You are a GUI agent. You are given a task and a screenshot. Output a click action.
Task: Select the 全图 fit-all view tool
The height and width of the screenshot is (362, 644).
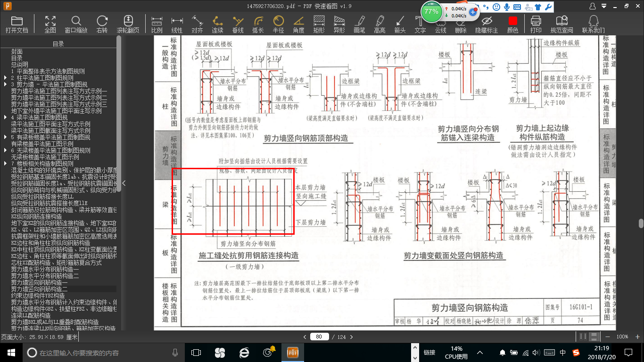pyautogui.click(x=50, y=24)
